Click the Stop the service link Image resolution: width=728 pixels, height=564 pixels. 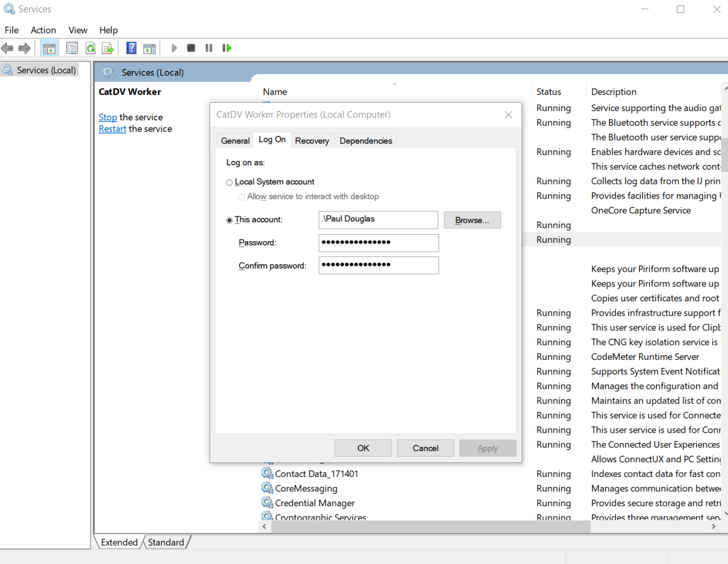(x=108, y=117)
